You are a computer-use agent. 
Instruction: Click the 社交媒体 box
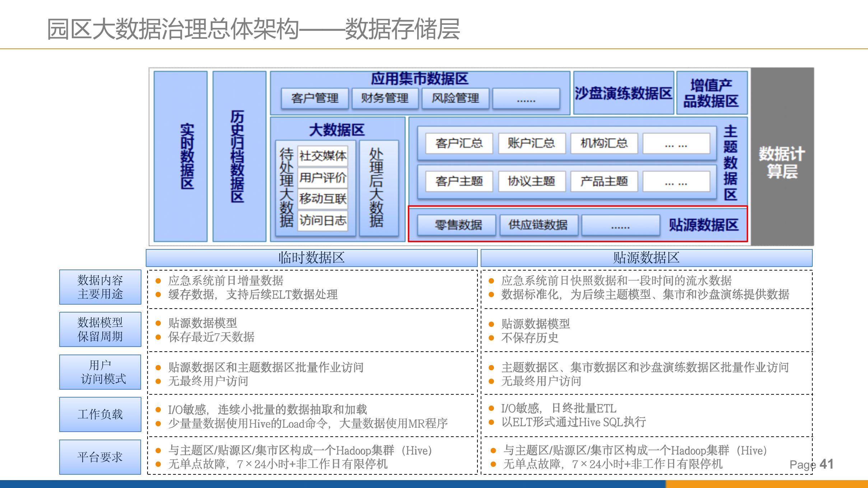[x=323, y=156]
